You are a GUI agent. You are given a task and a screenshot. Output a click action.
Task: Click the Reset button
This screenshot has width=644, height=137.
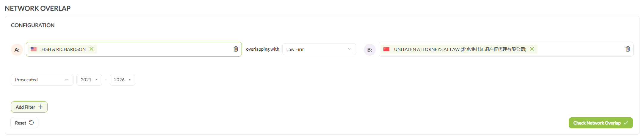pos(24,123)
